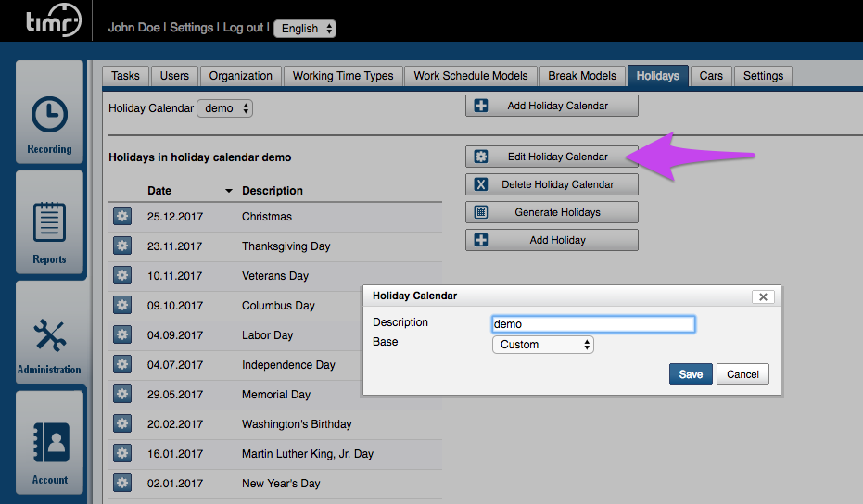
Task: Open the Account sidebar icon
Action: [49, 443]
